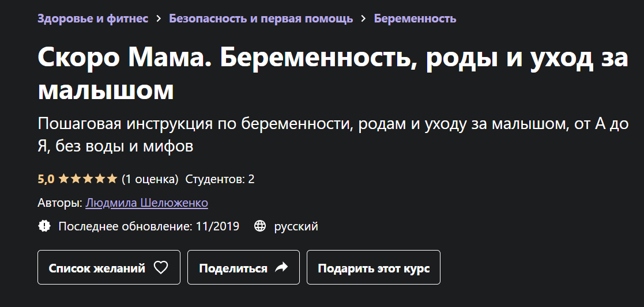644x307 pixels.
Task: Click the chevron before Беременность breadcrumb
Action: (363, 18)
